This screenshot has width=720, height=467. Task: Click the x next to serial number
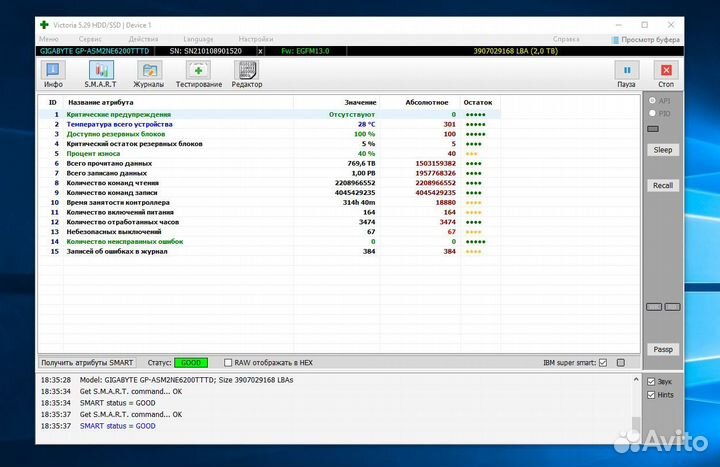coord(261,50)
